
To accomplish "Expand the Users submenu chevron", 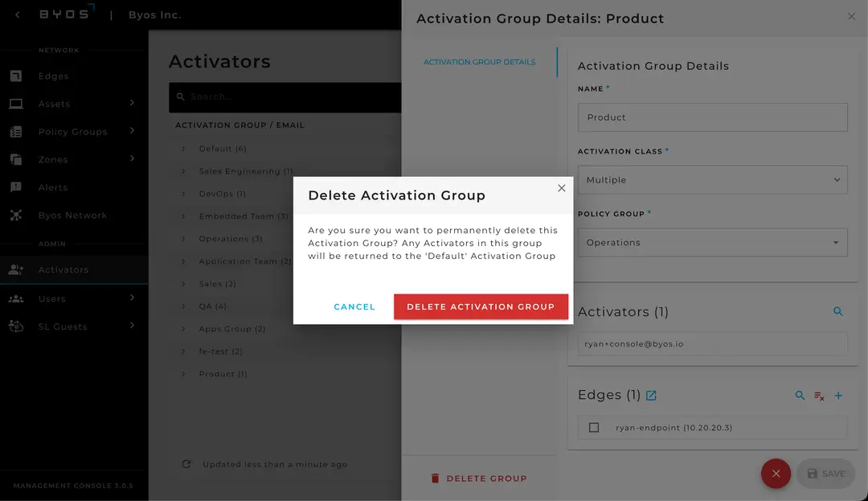I will point(133,298).
